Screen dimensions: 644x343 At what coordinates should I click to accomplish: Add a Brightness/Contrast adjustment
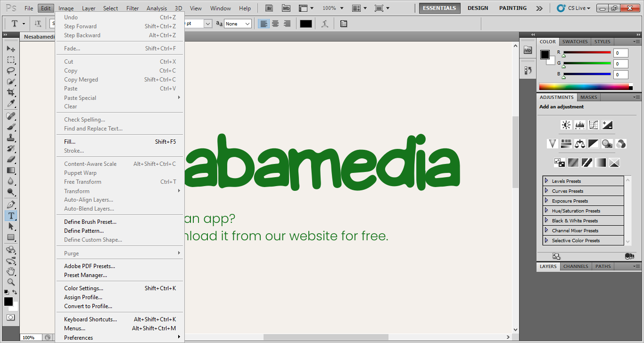[566, 125]
